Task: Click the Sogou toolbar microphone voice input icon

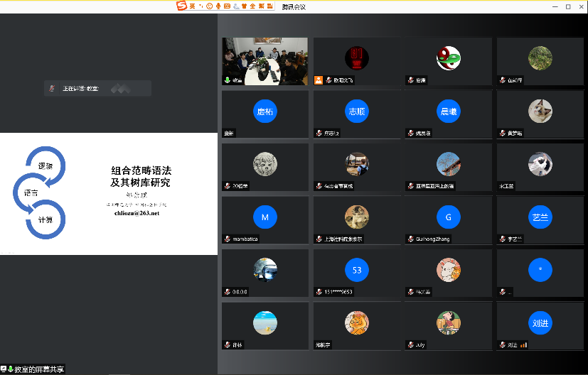Action: 218,6
